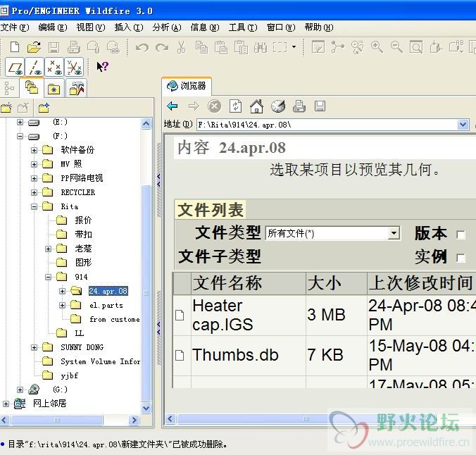Open the 工具(T) menu
The width and height of the screenshot is (476, 455).
[x=242, y=27]
